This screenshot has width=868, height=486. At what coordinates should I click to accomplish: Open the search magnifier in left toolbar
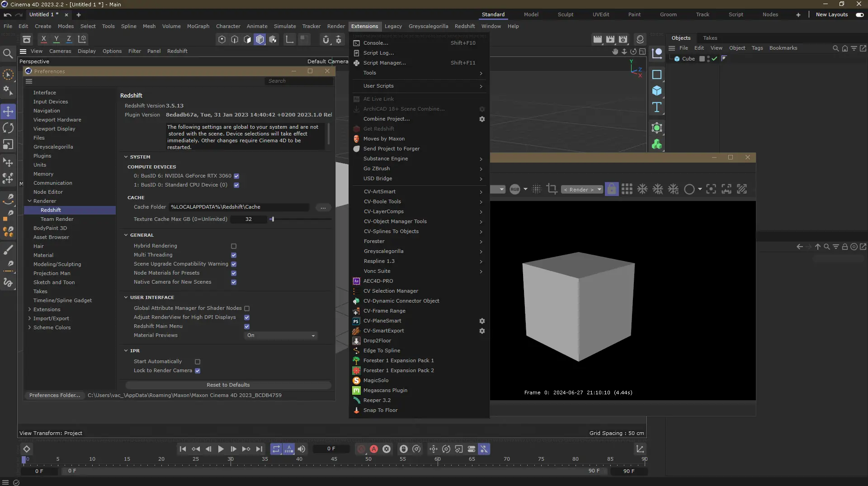(x=8, y=54)
